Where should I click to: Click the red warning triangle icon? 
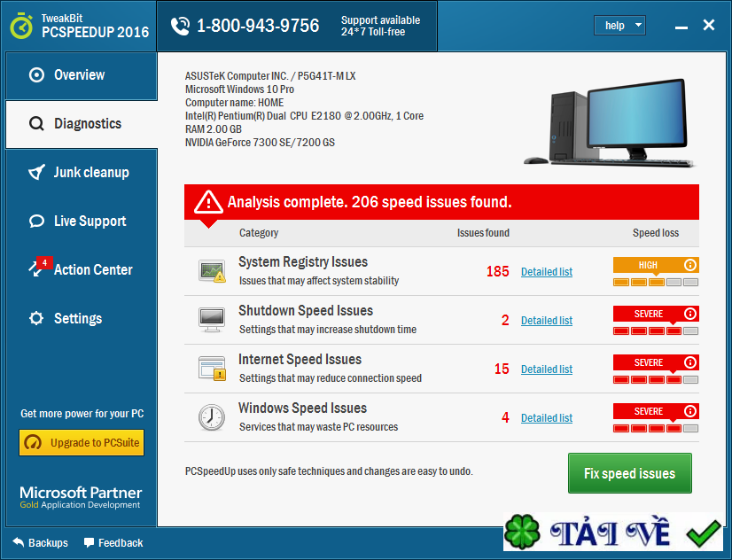208,202
